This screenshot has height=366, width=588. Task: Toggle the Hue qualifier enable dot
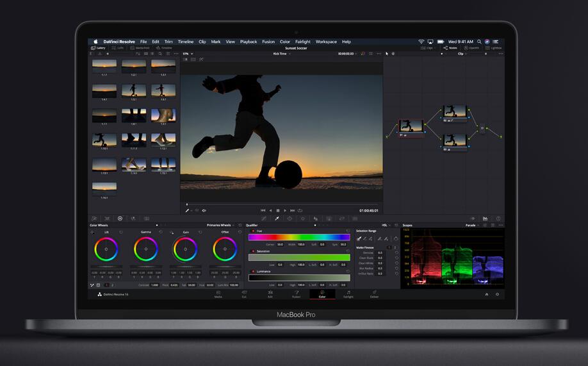point(252,231)
